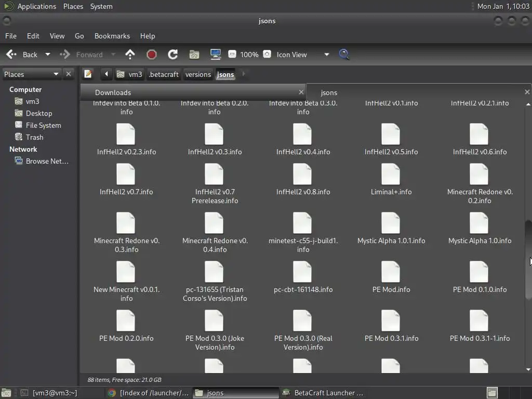Go up to the parent folder
The image size is (532, 399).
point(130,55)
